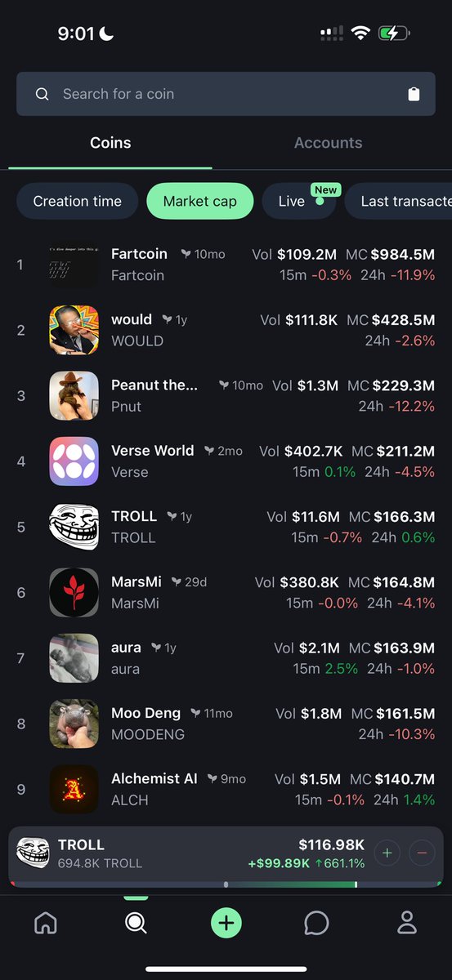Open the Home icon in bottom navigation

click(x=46, y=923)
